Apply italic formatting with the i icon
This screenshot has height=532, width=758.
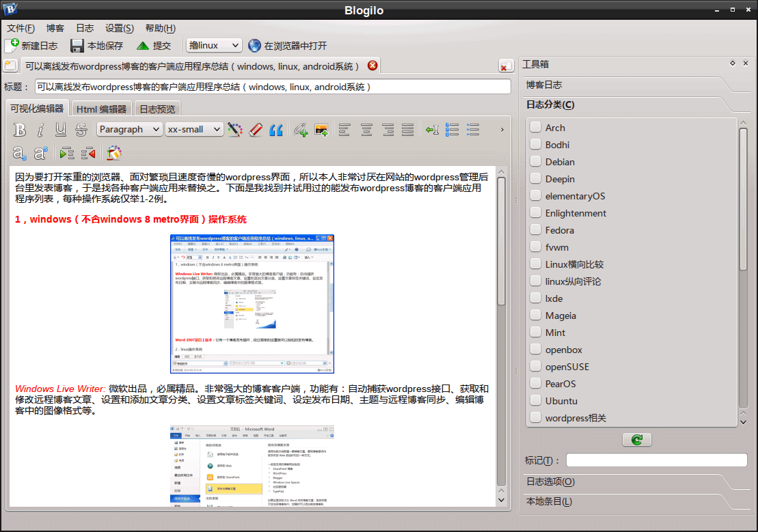click(x=40, y=130)
